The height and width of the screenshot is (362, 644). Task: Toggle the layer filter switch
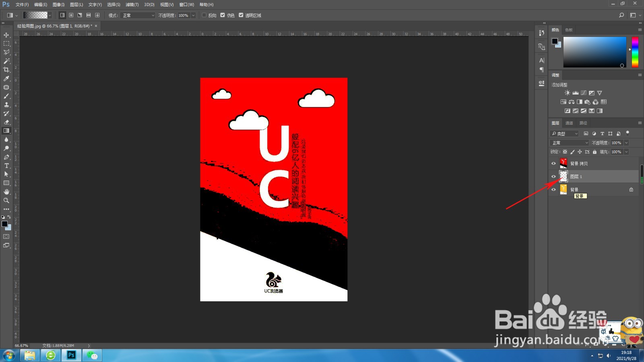click(627, 133)
